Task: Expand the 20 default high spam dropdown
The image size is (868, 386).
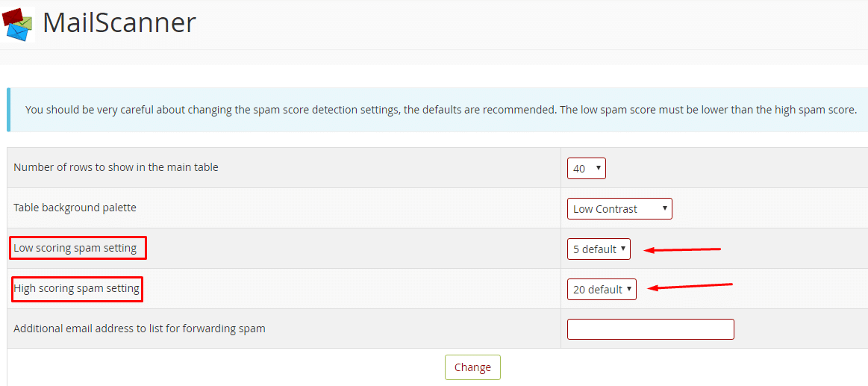Action: [x=602, y=289]
